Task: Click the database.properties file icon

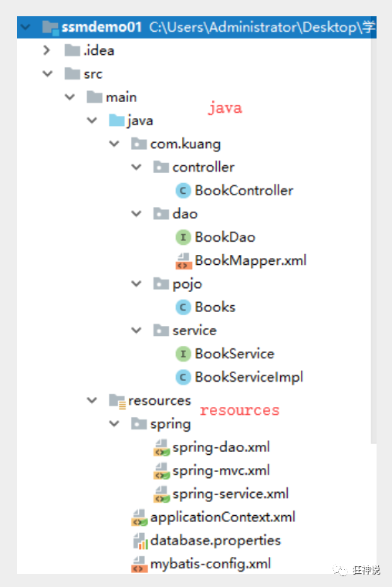Action: [140, 541]
